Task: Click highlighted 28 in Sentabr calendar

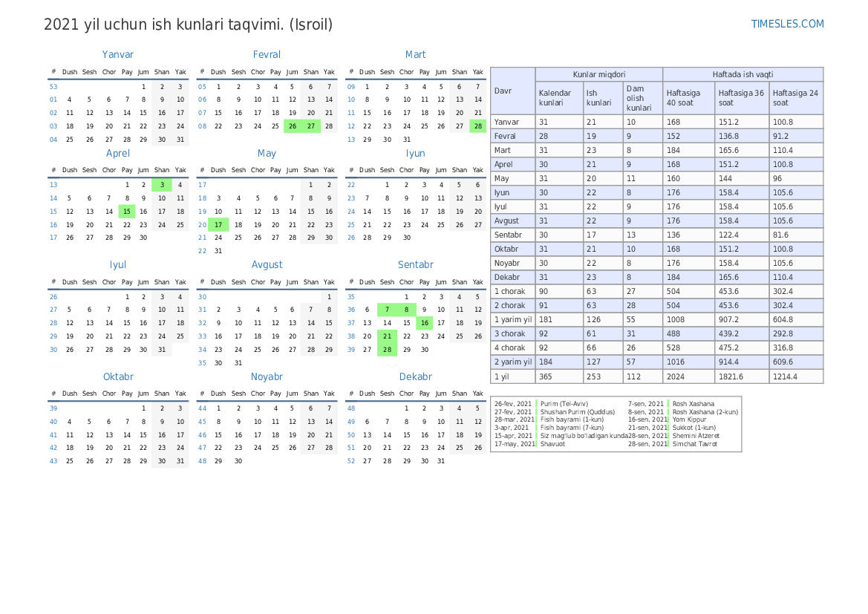Action: coord(387,350)
